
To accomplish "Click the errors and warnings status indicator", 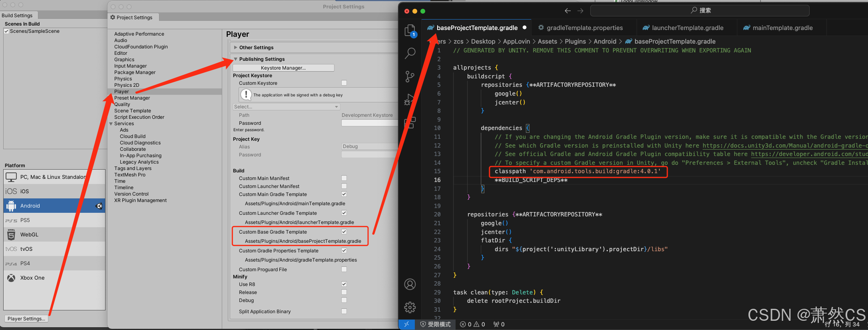I will pyautogui.click(x=472, y=324).
